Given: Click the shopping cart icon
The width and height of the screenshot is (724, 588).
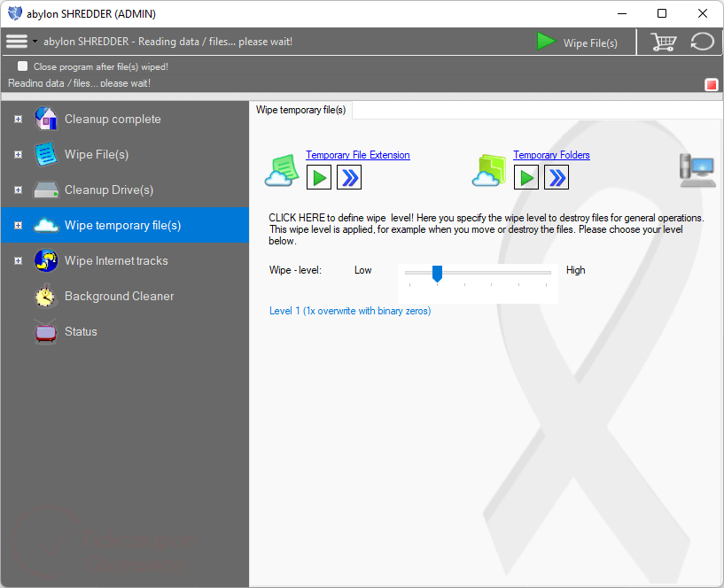Looking at the screenshot, I should (x=663, y=42).
